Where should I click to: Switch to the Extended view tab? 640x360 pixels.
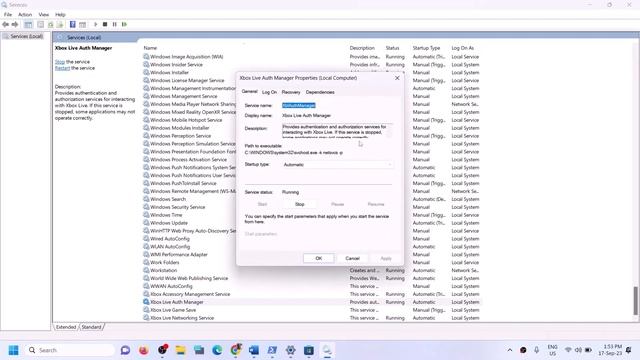[x=66, y=327]
